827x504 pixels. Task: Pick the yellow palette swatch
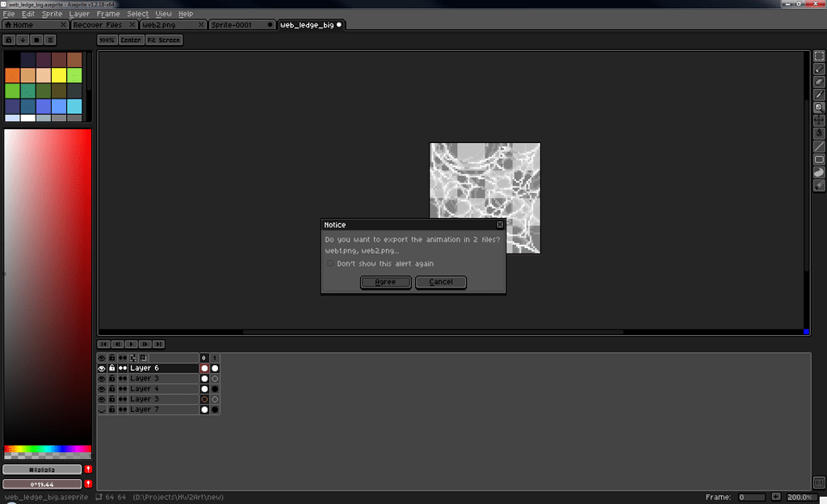point(59,75)
